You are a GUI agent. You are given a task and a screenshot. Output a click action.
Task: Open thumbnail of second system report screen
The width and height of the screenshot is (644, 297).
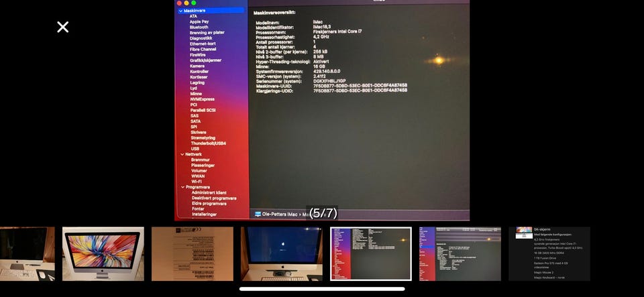click(460, 254)
